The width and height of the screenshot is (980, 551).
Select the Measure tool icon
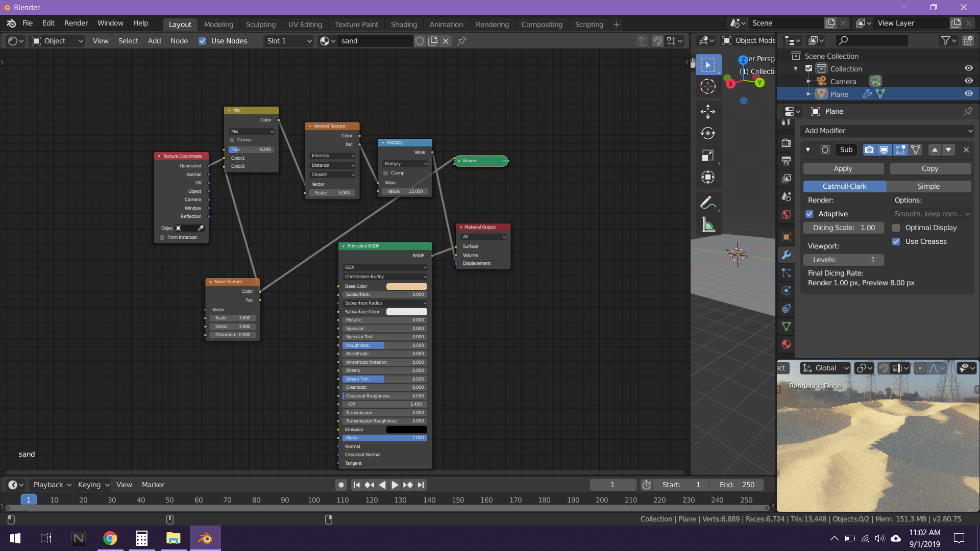[707, 224]
